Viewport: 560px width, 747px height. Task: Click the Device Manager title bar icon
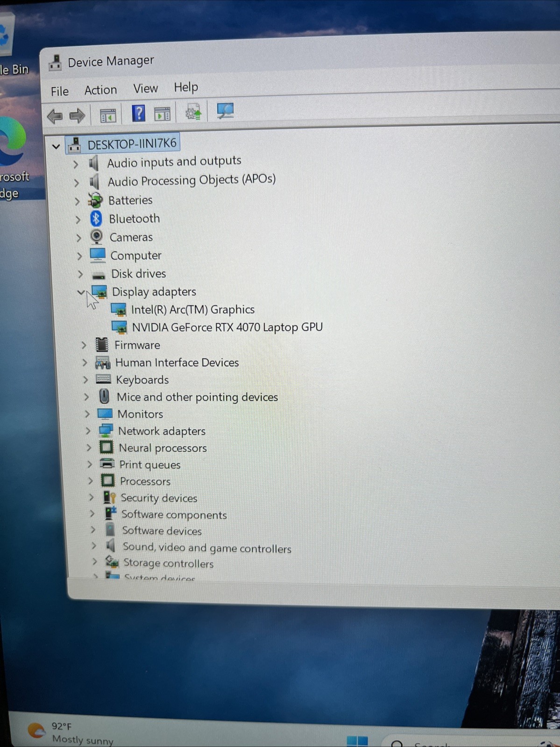(x=55, y=63)
